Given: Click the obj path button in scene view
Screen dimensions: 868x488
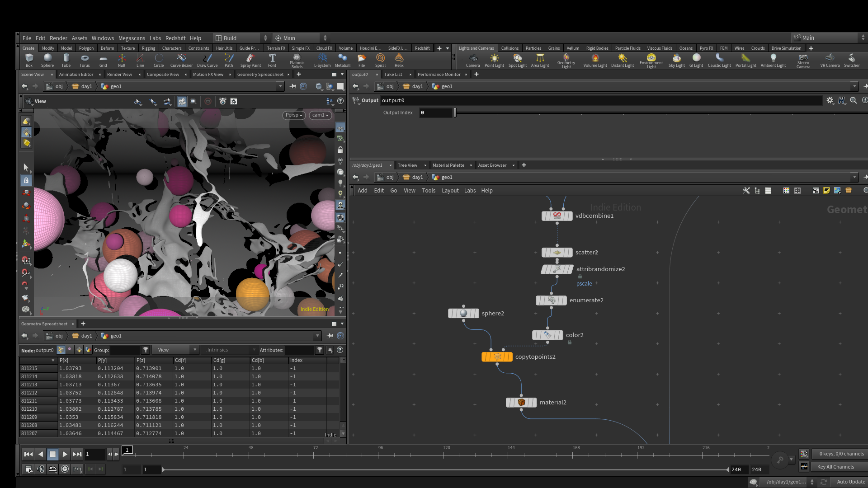Looking at the screenshot, I should [55, 86].
